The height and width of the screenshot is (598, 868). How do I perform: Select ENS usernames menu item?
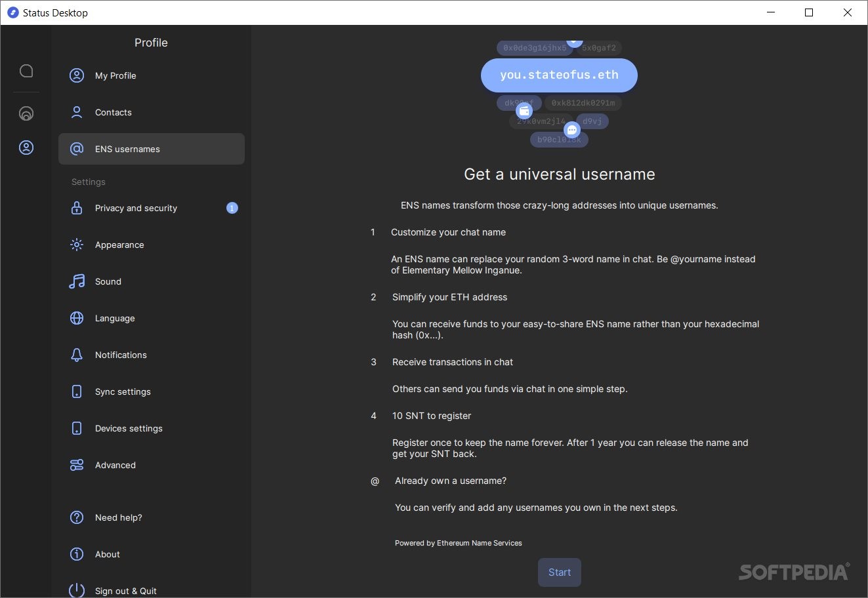[x=152, y=149]
